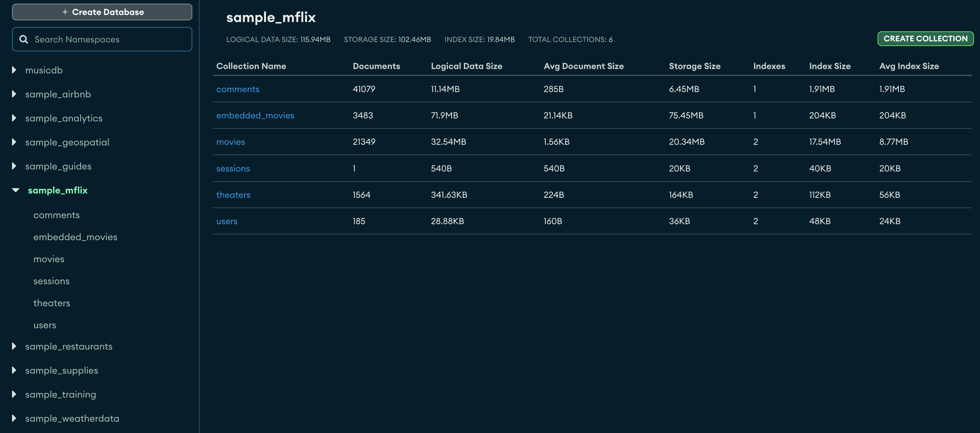
Task: Click the Storage Size column header
Action: click(695, 66)
